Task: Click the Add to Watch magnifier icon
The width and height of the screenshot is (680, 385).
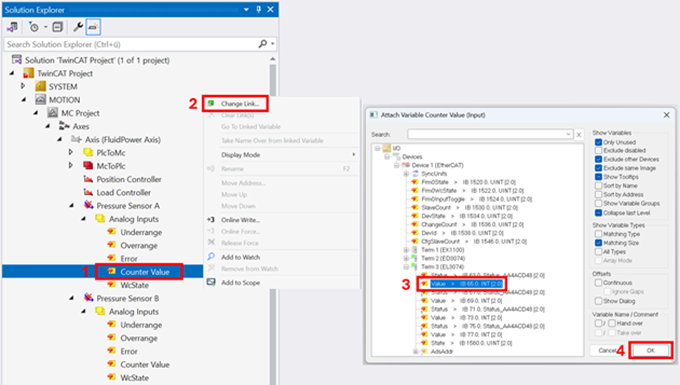Action: pyautogui.click(x=211, y=257)
